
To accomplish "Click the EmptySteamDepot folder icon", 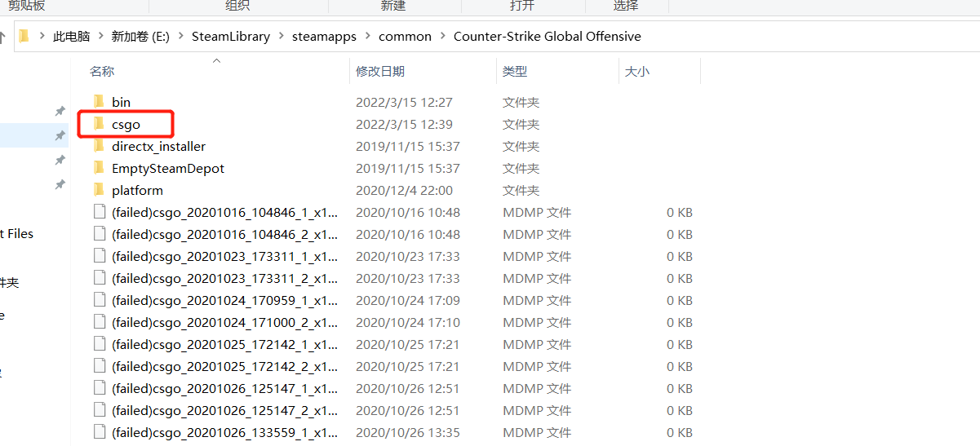I will 99,168.
